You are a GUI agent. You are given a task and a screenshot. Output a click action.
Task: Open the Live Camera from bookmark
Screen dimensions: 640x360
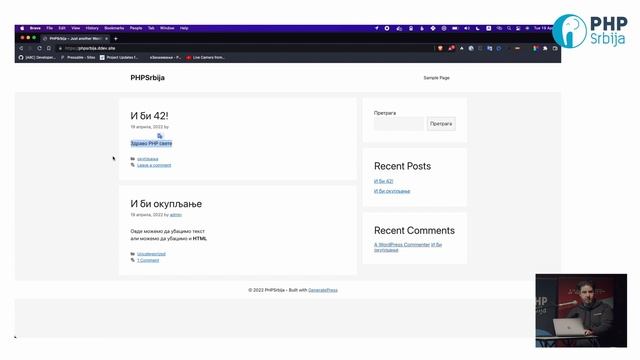point(205,58)
